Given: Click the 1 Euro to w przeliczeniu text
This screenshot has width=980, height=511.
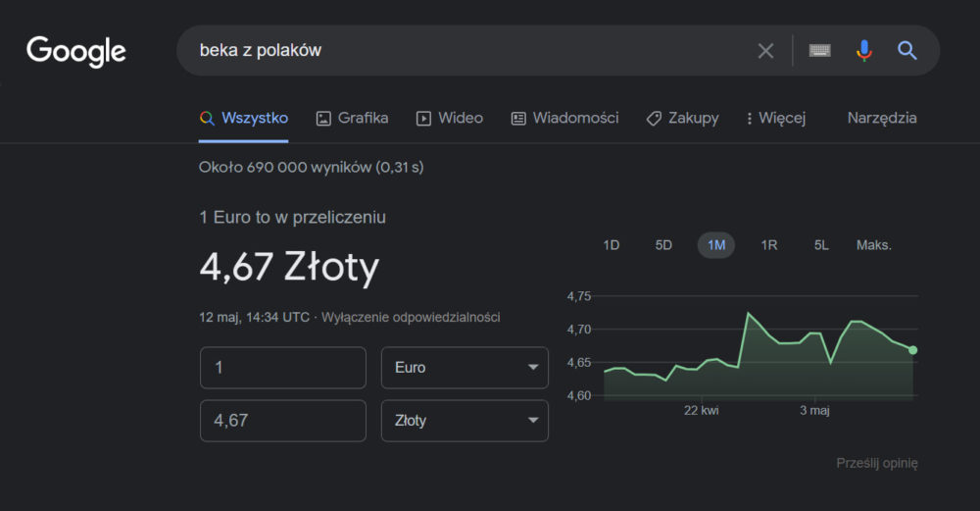Looking at the screenshot, I should 292,218.
